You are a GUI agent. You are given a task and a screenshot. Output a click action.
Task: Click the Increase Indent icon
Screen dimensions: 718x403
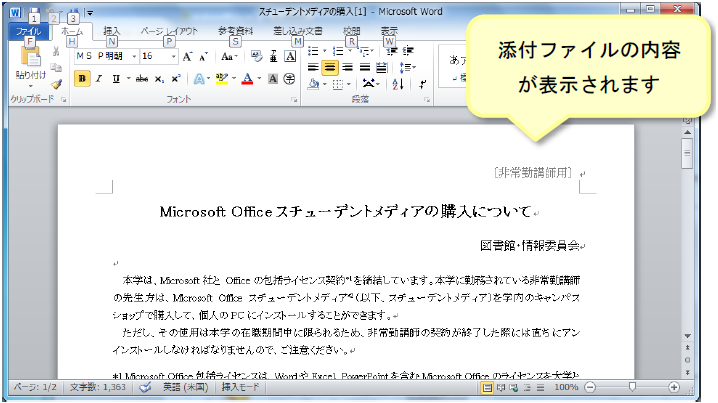(x=408, y=51)
